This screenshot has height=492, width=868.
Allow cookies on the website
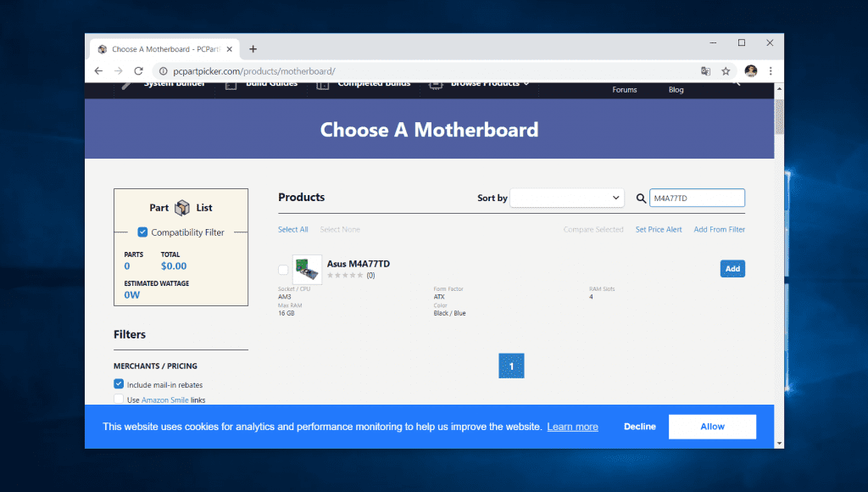coord(712,427)
